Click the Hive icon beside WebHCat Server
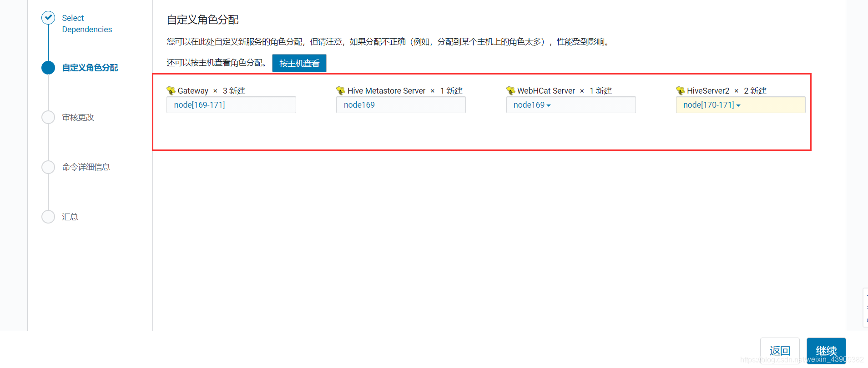This screenshot has height=368, width=868. click(510, 90)
